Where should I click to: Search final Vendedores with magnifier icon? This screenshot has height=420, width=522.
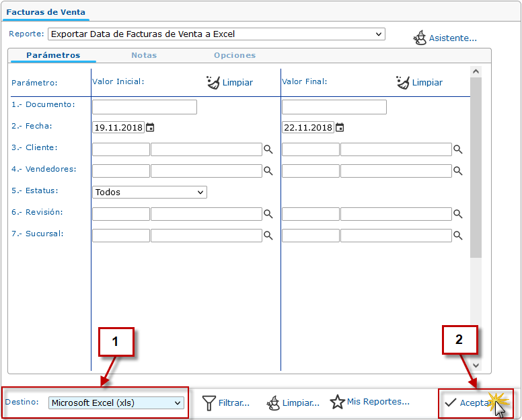click(457, 171)
